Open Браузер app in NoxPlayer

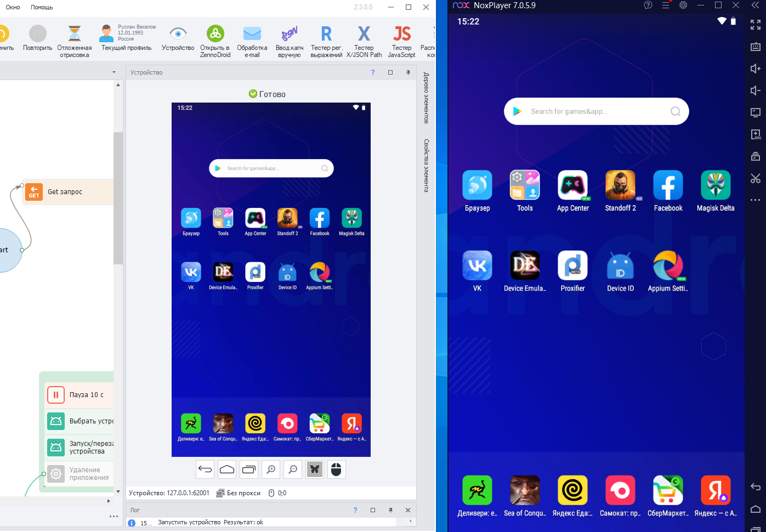(477, 191)
